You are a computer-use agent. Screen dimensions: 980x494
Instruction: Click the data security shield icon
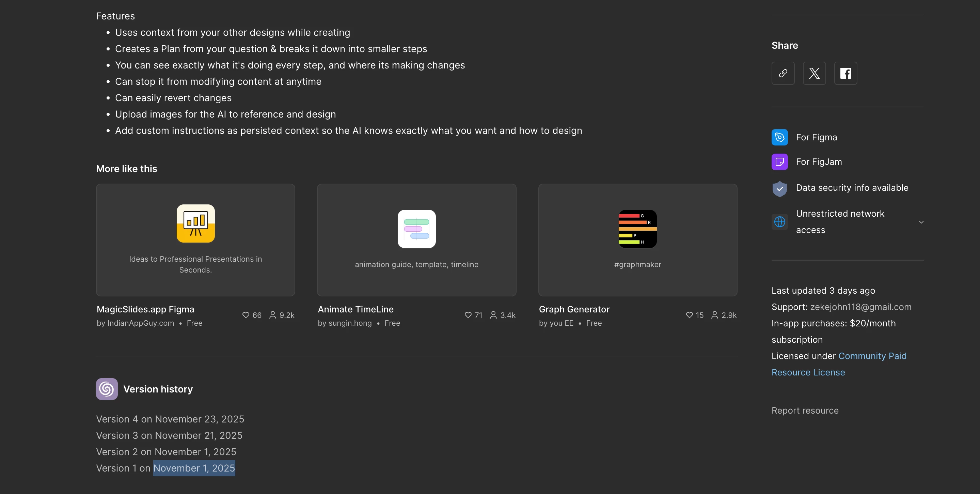tap(779, 188)
